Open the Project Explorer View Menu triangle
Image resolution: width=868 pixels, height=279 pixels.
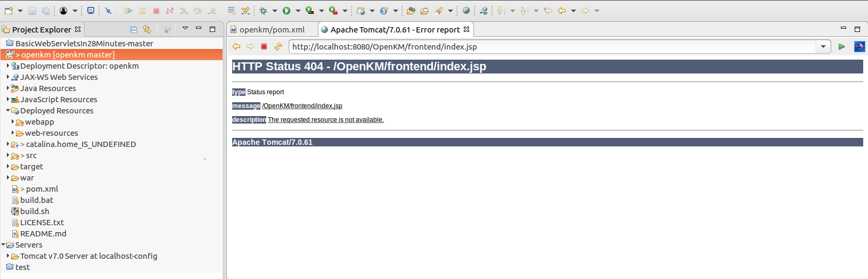185,28
